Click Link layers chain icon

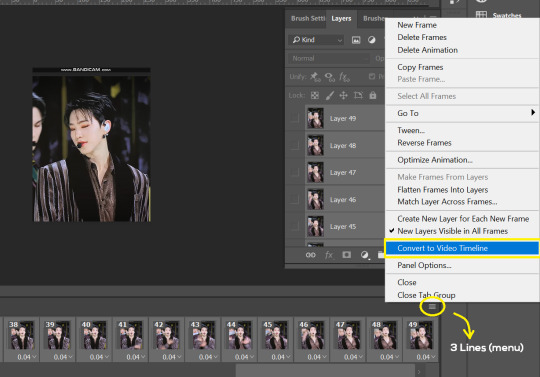310,255
